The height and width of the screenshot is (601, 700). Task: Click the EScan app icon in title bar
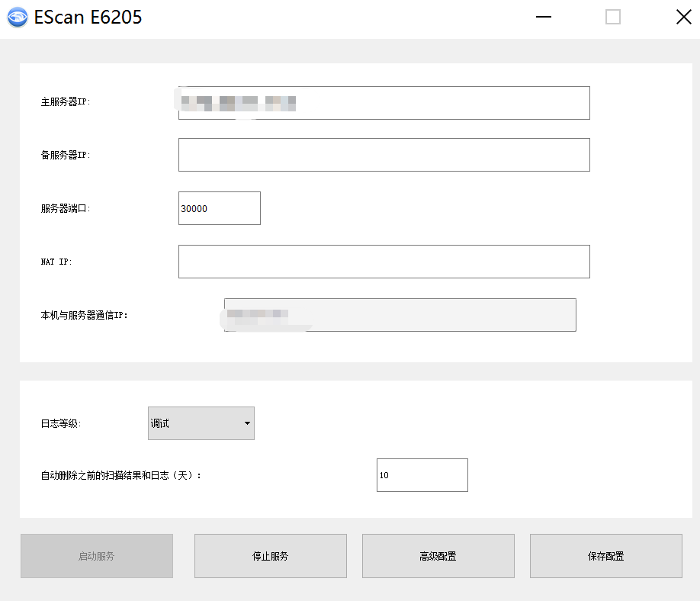(18, 18)
